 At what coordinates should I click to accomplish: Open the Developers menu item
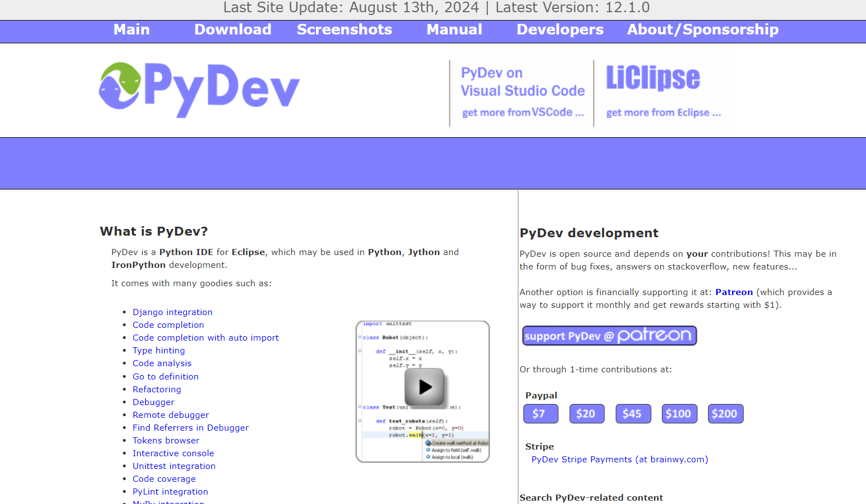coord(560,29)
